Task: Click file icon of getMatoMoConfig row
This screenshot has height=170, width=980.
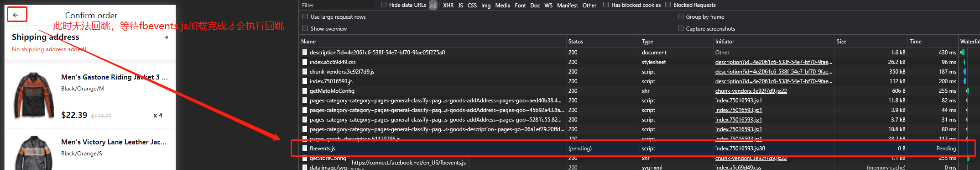Action: (x=305, y=91)
